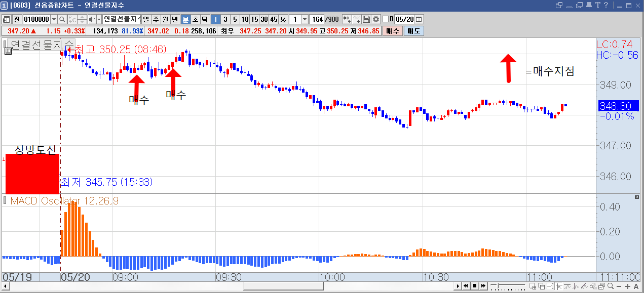Select the 주 weekly period toggle
This screenshot has width=644, height=293.
coord(156,19)
